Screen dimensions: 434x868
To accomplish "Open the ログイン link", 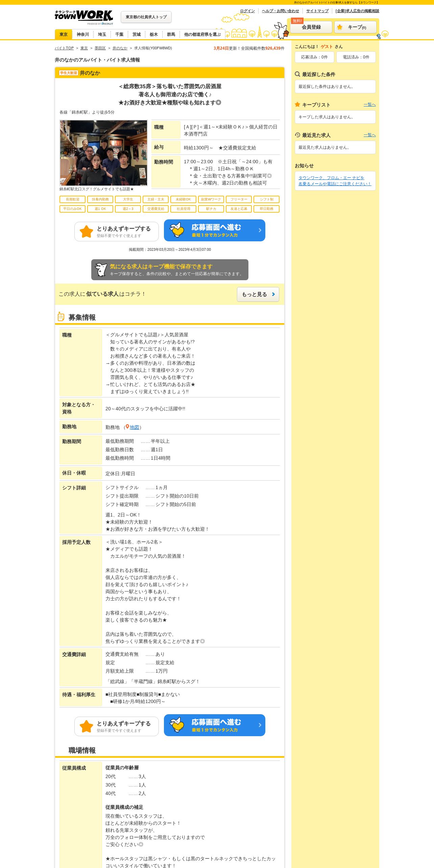I will pyautogui.click(x=247, y=11).
